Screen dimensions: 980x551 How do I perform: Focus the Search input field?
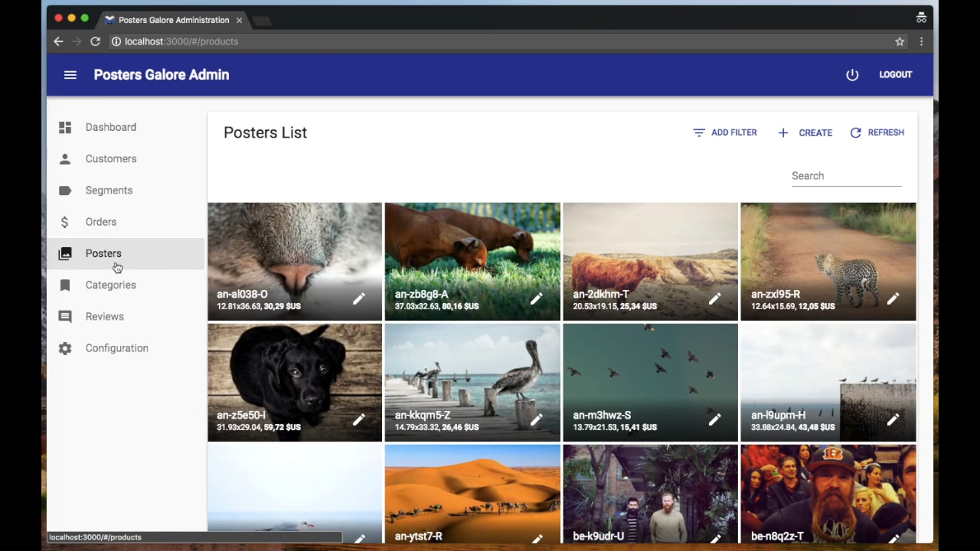pyautogui.click(x=846, y=176)
